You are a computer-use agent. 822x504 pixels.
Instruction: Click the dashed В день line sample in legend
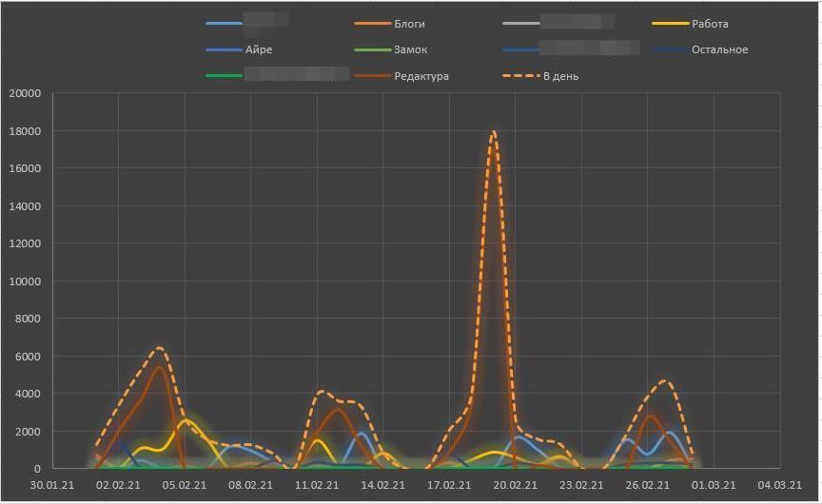point(520,76)
